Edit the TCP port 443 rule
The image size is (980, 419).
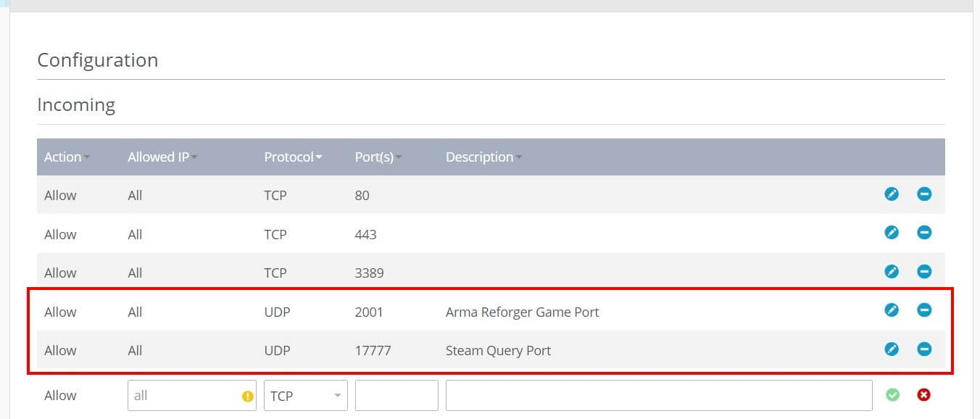pyautogui.click(x=892, y=233)
